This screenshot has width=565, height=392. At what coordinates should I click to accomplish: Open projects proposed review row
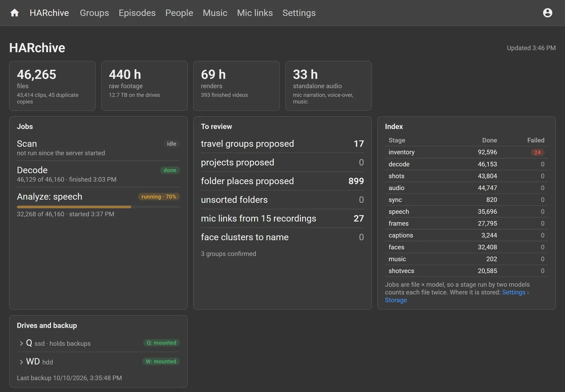point(282,162)
